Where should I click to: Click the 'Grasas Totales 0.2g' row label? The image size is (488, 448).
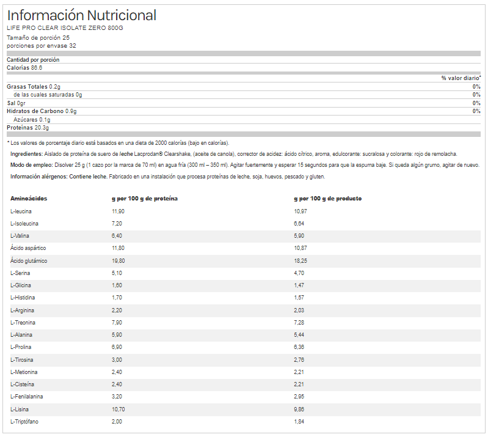[x=33, y=87]
